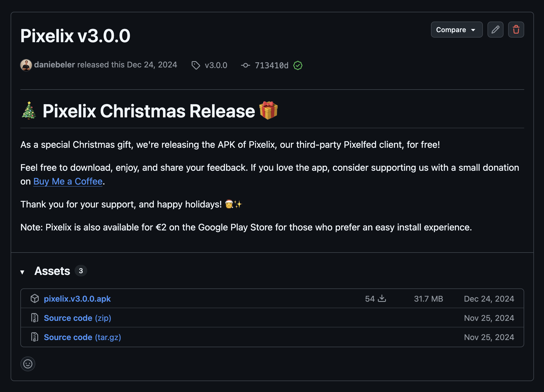
Task: Open commit 713410d
Action: pyautogui.click(x=271, y=65)
